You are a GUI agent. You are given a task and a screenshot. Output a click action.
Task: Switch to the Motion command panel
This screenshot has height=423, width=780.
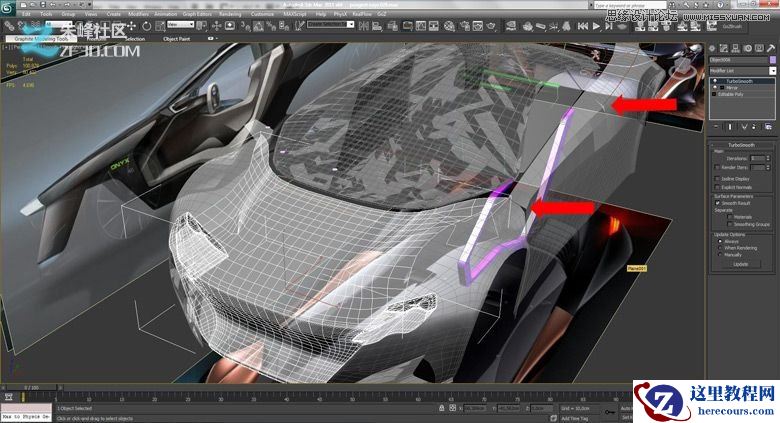pyautogui.click(x=748, y=48)
